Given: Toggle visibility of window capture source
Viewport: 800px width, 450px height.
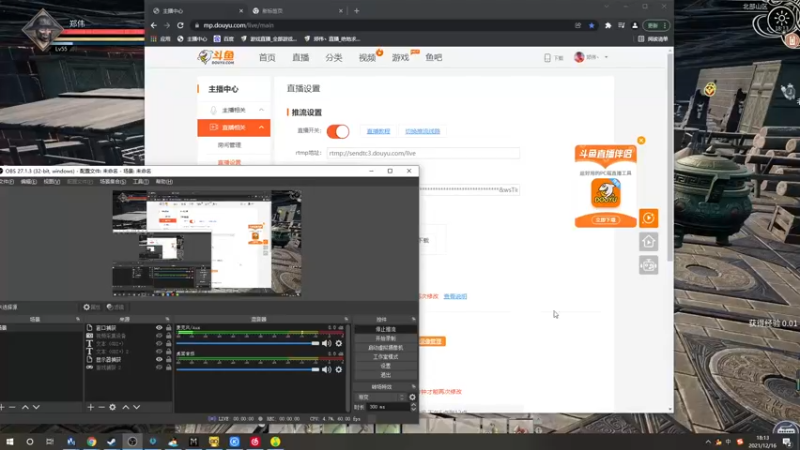Looking at the screenshot, I should [159, 328].
